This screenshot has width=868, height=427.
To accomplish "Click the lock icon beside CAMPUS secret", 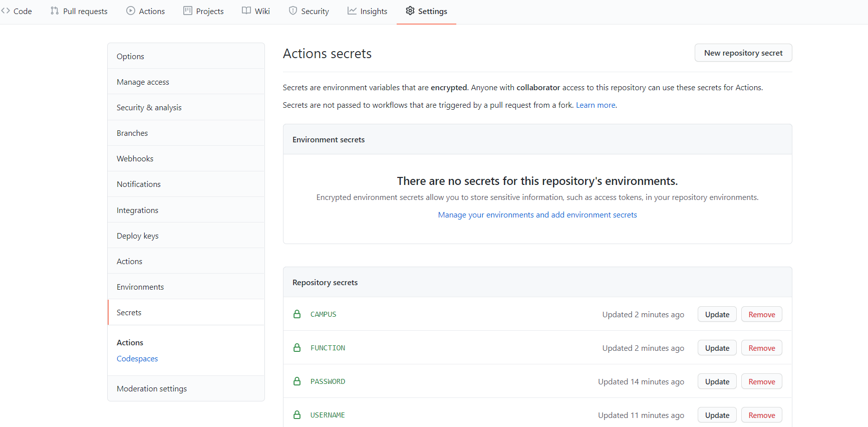I will (297, 314).
